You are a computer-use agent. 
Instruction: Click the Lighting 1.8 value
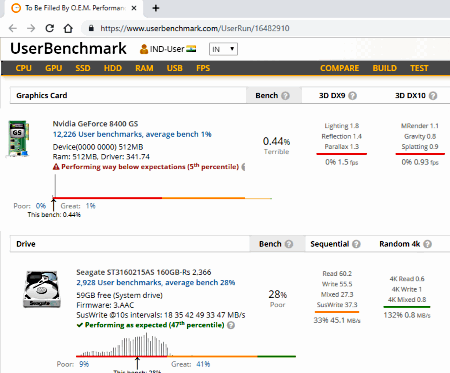342,126
